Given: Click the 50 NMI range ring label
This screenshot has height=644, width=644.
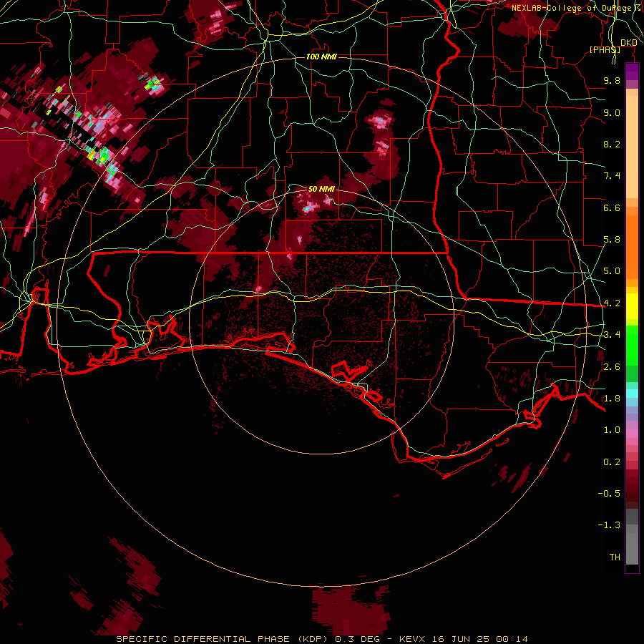Looking at the screenshot, I should (321, 189).
